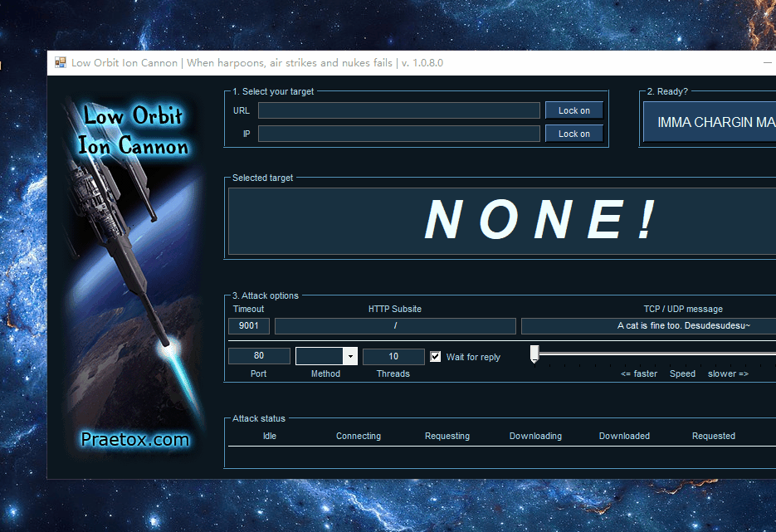776x532 pixels.
Task: Click the '<= faster' label
Action: (639, 373)
